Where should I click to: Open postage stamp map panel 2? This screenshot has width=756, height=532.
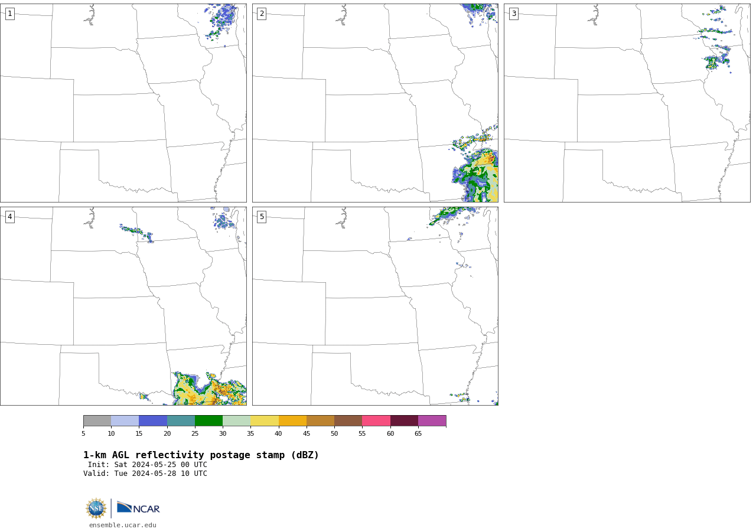click(375, 103)
